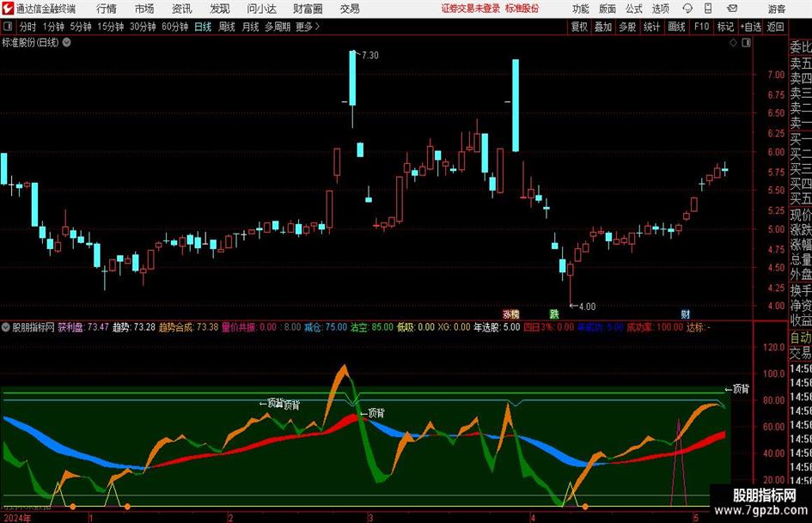
Task: Click the 标记 mark button
Action: pyautogui.click(x=725, y=27)
